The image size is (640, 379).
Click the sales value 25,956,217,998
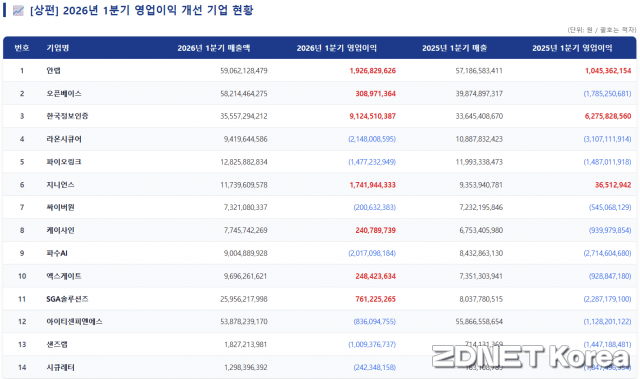coord(244,299)
